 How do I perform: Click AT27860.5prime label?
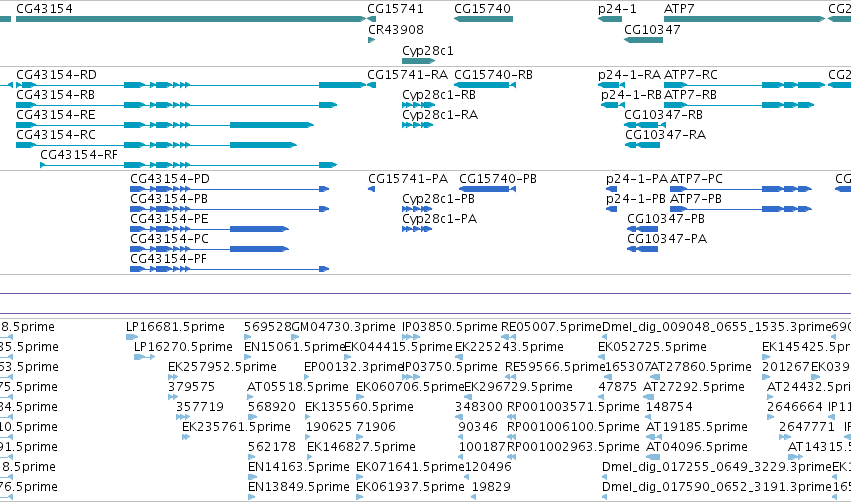[701, 367]
